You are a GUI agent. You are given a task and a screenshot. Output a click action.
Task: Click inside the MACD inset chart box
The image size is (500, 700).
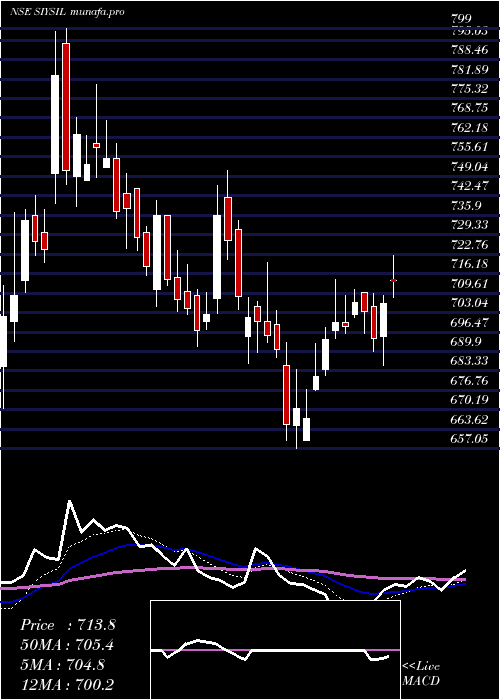[275, 650]
